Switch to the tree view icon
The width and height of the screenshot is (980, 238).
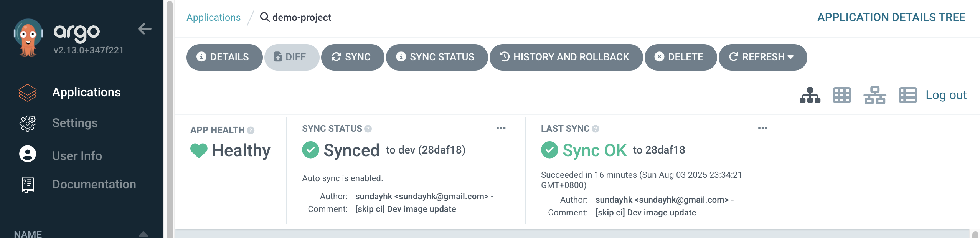coord(810,95)
